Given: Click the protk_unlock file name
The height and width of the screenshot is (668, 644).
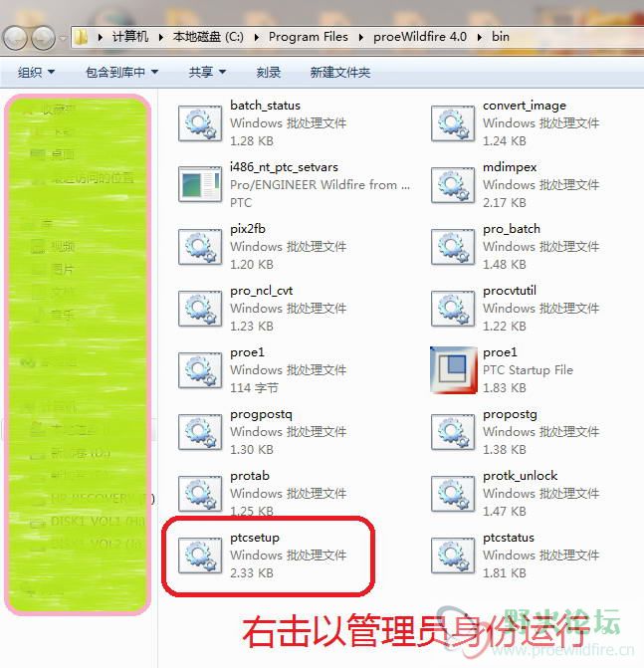Looking at the screenshot, I should pyautogui.click(x=520, y=476).
